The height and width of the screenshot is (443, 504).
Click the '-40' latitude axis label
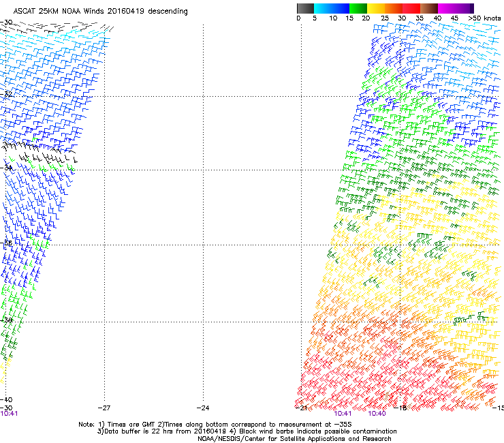(6, 400)
